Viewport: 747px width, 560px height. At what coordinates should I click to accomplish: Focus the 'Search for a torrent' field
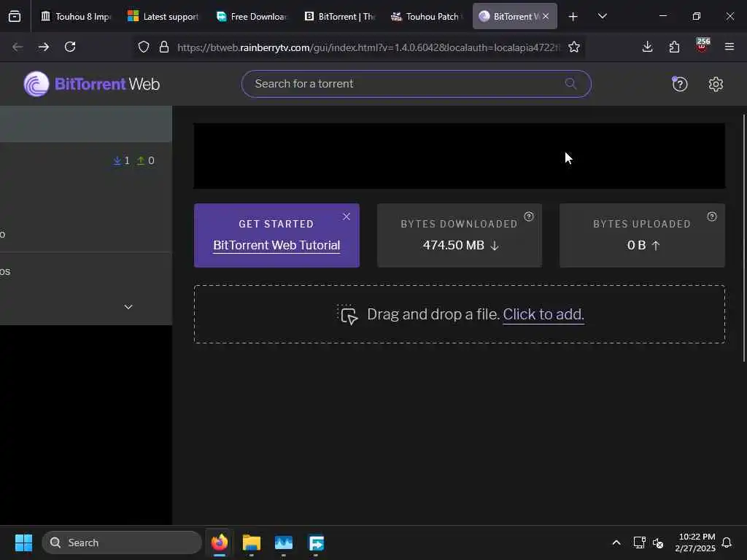tap(416, 84)
